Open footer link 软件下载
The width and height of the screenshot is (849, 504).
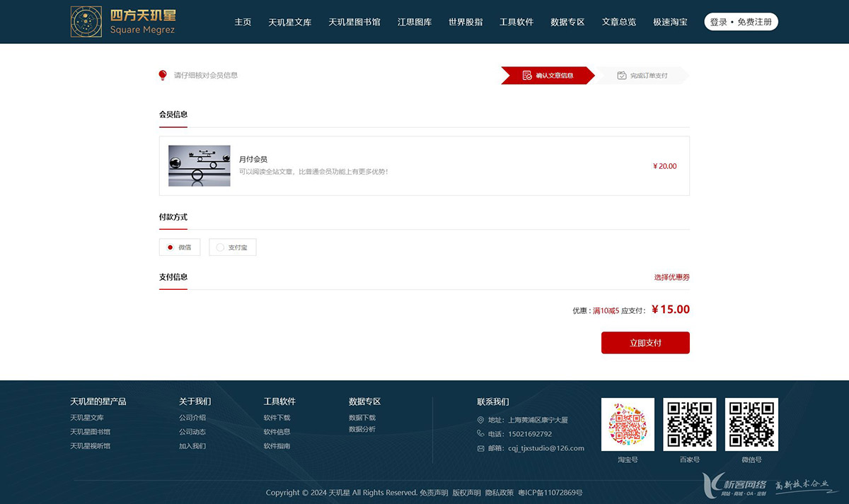point(277,418)
